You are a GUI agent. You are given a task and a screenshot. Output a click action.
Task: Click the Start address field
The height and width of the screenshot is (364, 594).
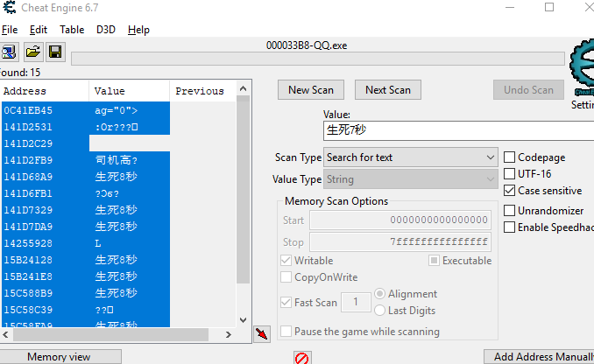(400, 220)
